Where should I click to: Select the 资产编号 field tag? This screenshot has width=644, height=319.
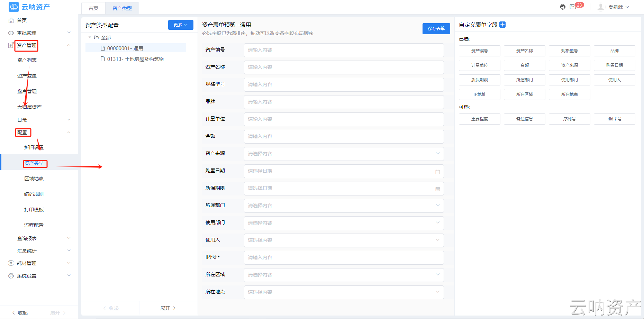(x=480, y=51)
